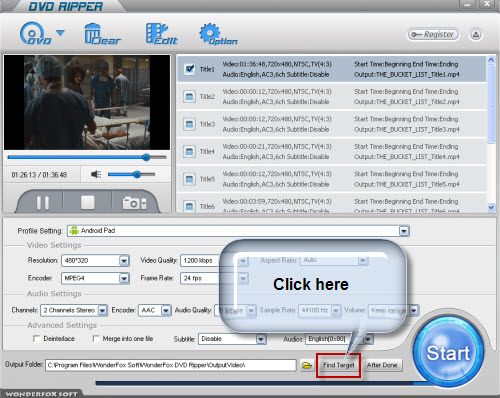Click the After Done button
Screen dimensions: 500x398
point(382,365)
